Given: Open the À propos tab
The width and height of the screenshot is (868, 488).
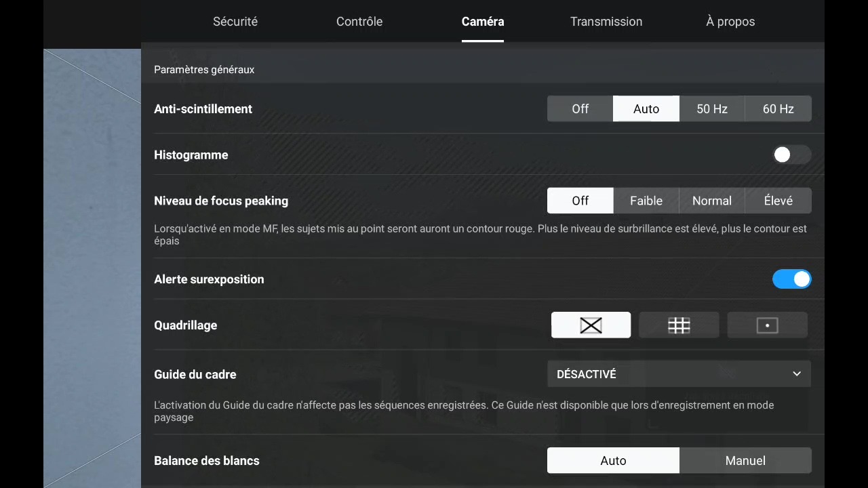Looking at the screenshot, I should pyautogui.click(x=730, y=22).
